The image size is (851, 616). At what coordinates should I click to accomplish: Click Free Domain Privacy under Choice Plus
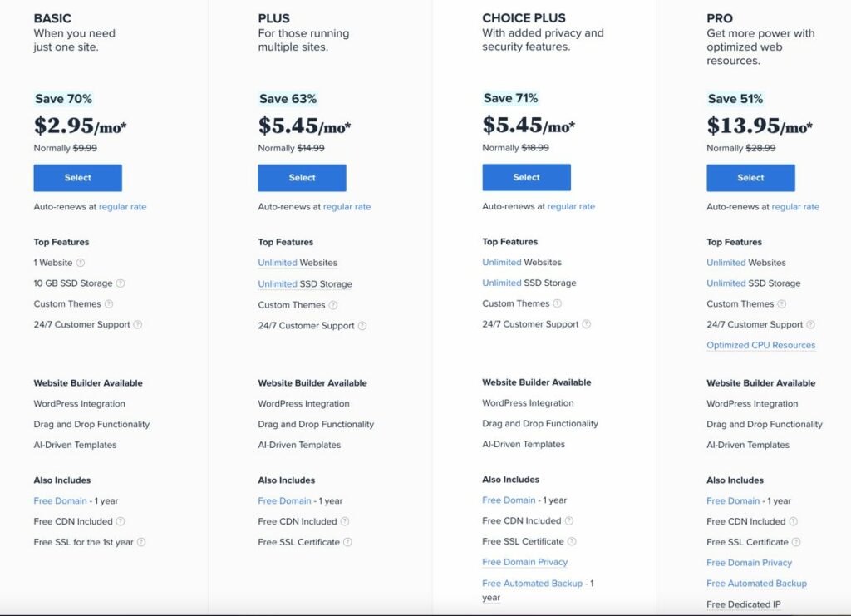[x=525, y=562]
